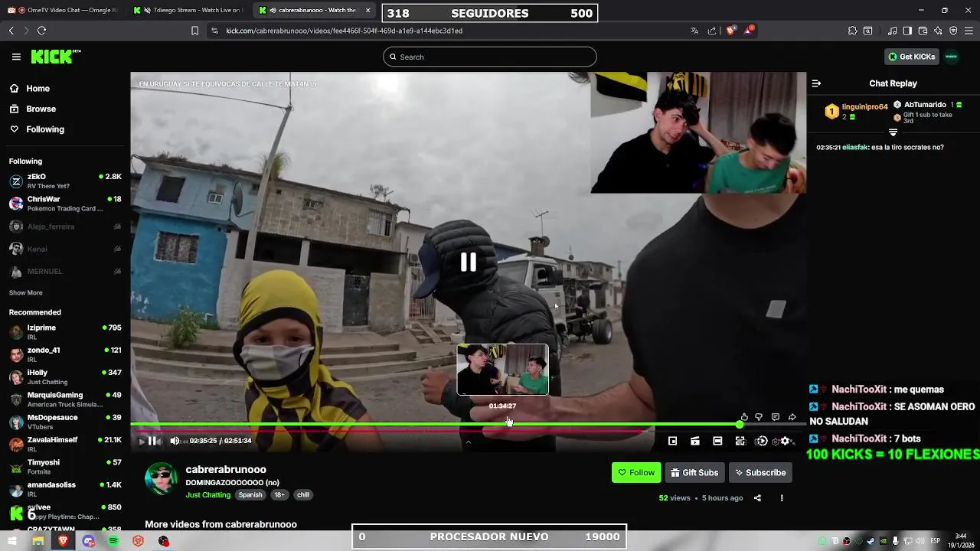
Task: Click the playback speed icon on player
Action: 761,441
